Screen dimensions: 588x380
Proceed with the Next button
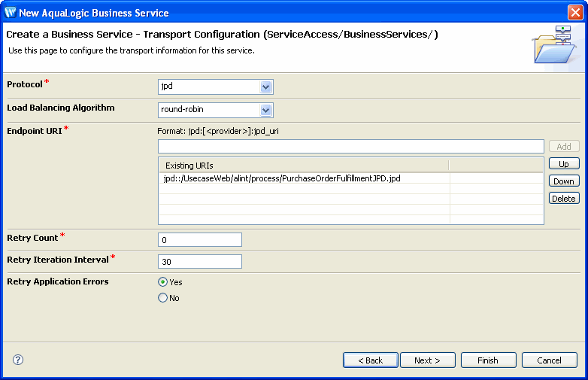(428, 360)
